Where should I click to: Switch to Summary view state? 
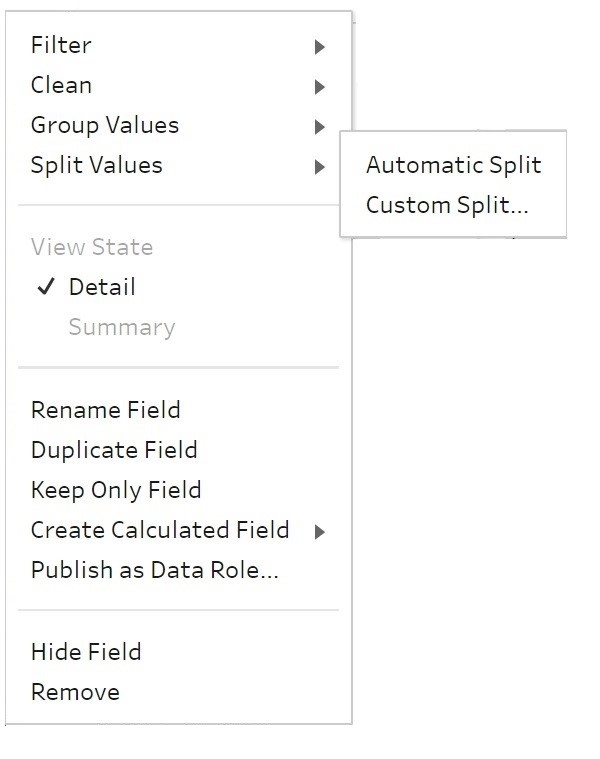[x=121, y=328]
